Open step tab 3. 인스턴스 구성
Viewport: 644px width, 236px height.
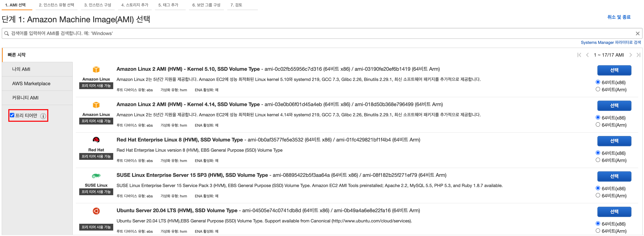pyautogui.click(x=97, y=5)
